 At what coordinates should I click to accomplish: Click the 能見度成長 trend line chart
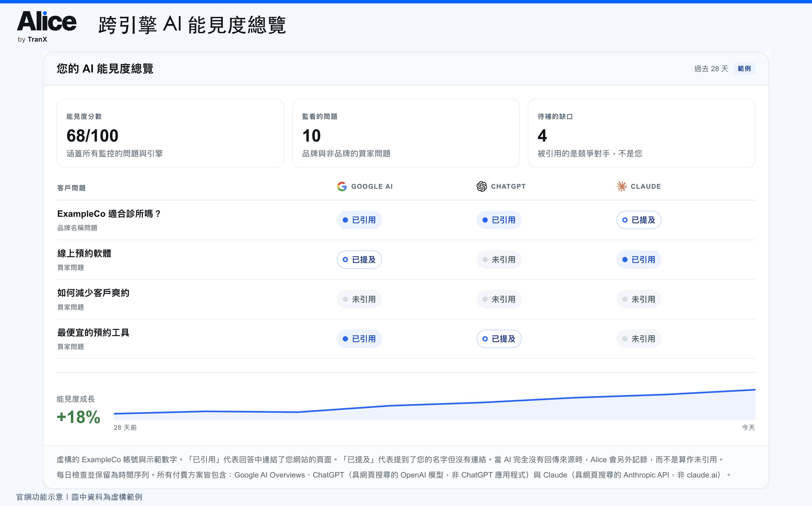[x=434, y=404]
